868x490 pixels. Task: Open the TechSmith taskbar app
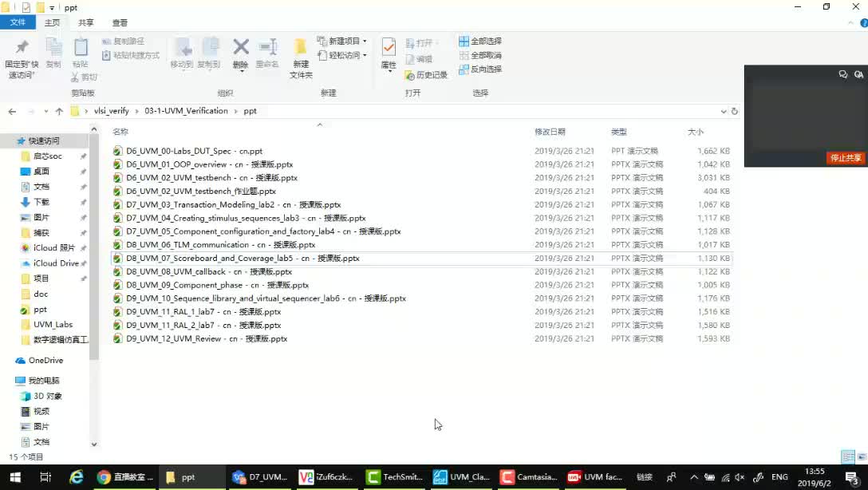(x=395, y=476)
